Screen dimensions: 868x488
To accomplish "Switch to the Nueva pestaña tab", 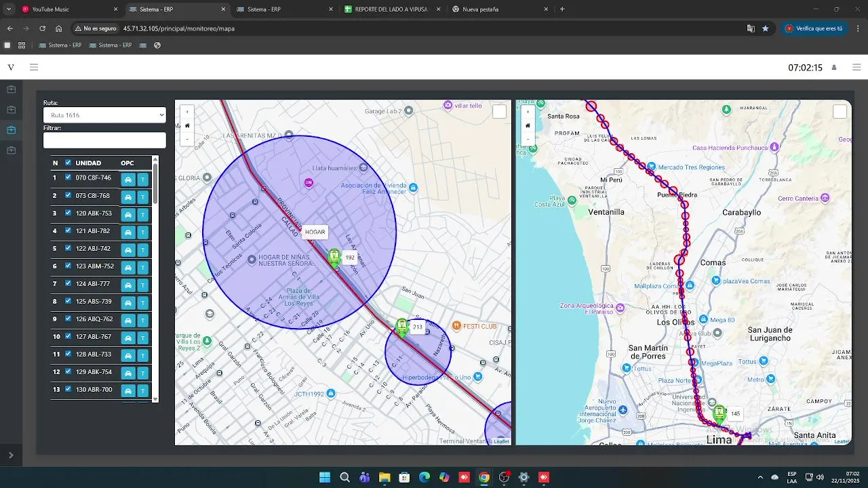I will tap(500, 9).
